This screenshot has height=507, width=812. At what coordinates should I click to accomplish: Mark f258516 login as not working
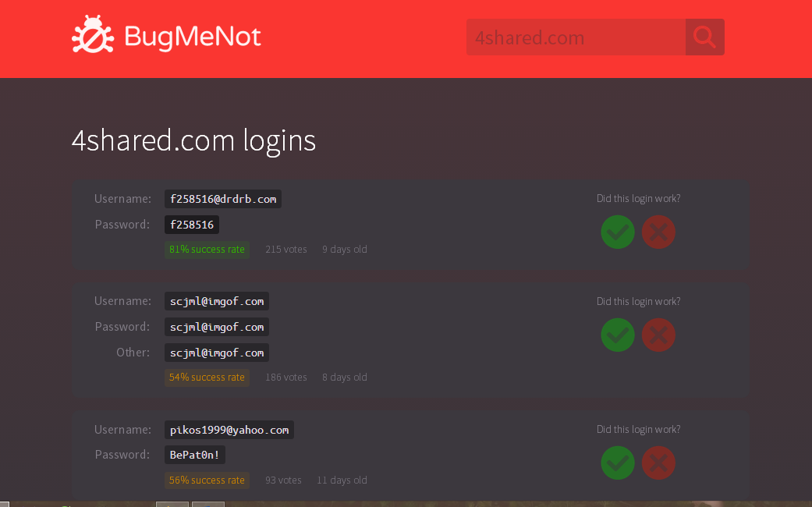click(x=658, y=232)
